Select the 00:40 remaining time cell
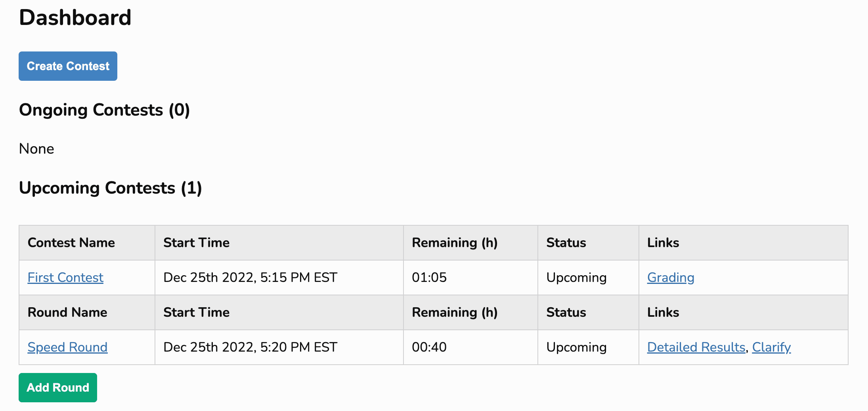 (x=430, y=347)
